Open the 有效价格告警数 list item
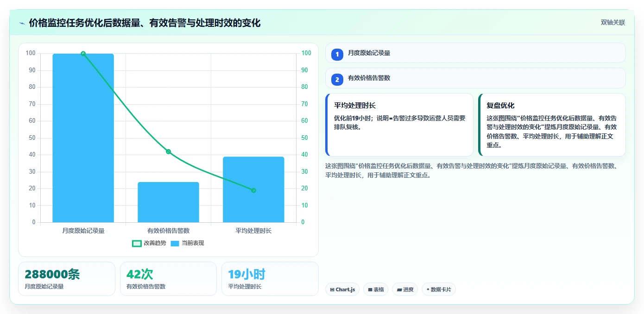Image resolution: width=644 pixels, height=314 pixels. (475, 78)
